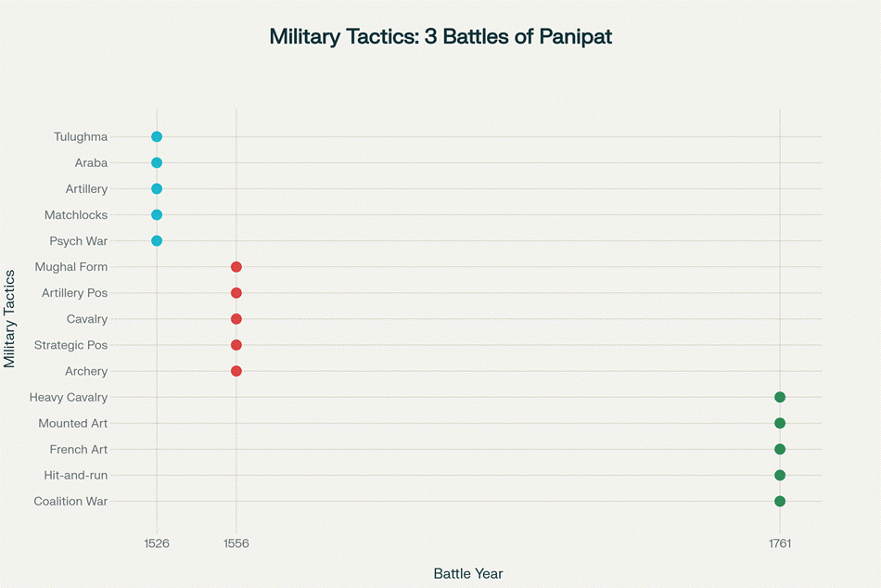Click the 1556 x-axis tick label
Viewport: 881px width, 588px height.
coord(236,542)
